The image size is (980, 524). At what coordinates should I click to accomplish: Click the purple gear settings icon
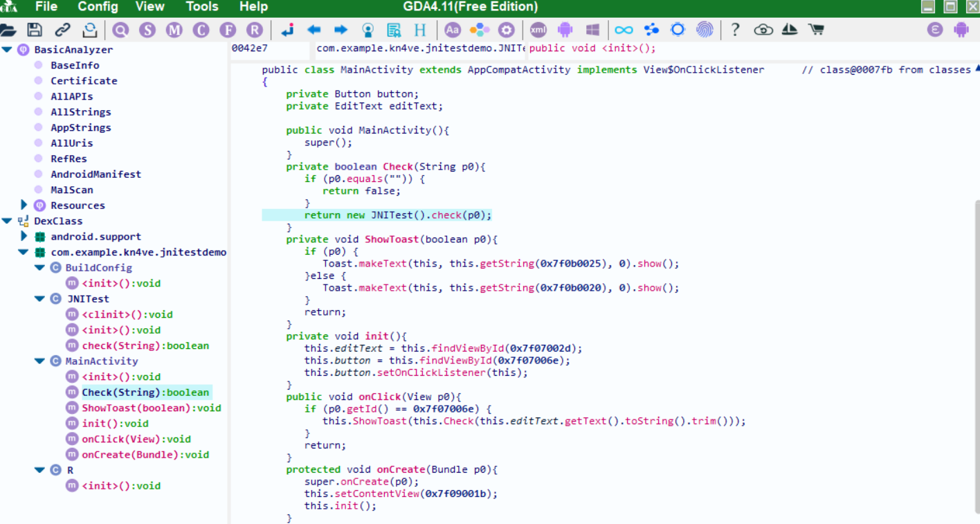[x=507, y=30]
